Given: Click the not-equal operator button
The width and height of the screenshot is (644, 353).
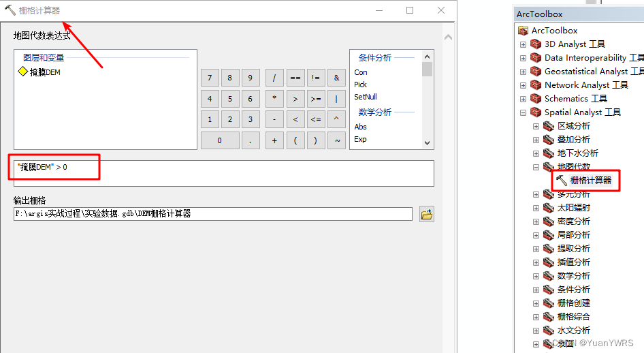Looking at the screenshot, I should pyautogui.click(x=315, y=78).
